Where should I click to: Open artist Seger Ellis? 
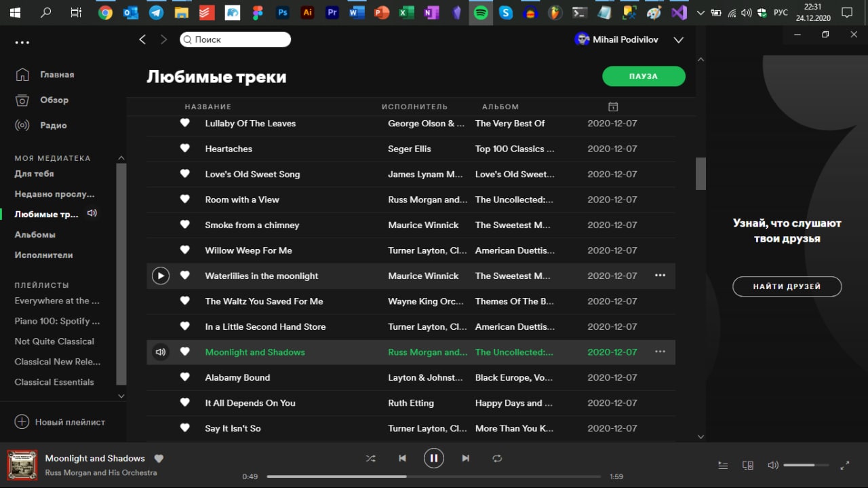pyautogui.click(x=410, y=149)
